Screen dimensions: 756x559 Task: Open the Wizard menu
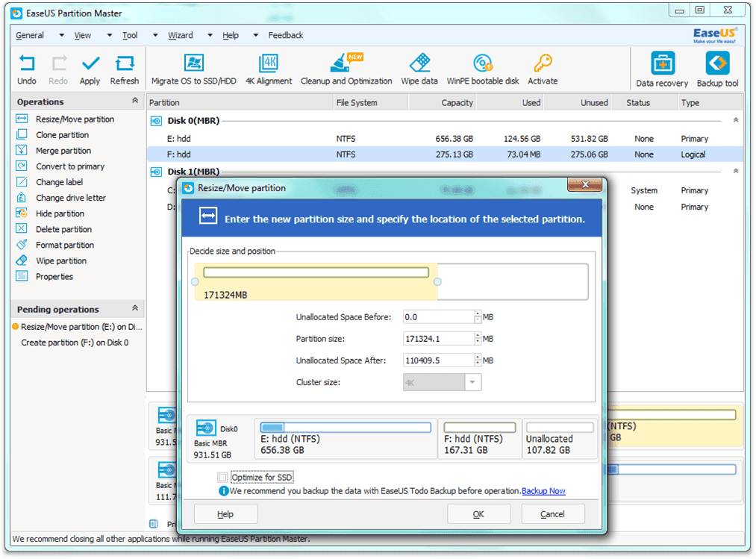click(x=181, y=35)
